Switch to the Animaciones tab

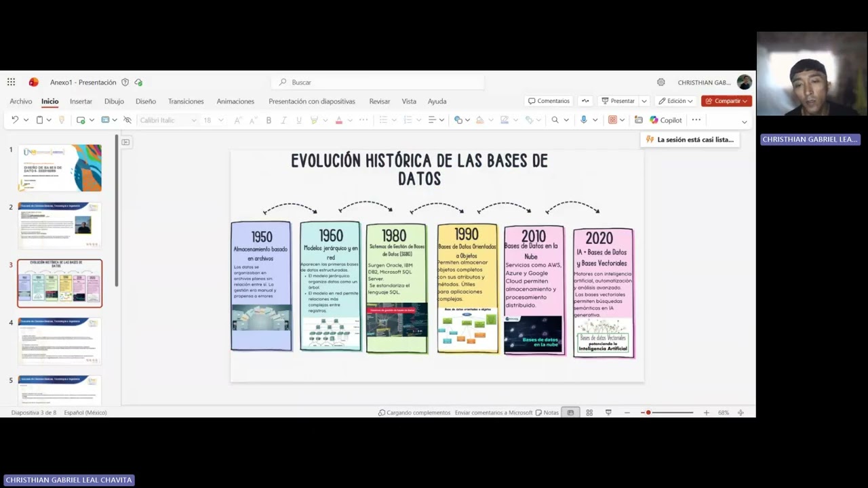pyautogui.click(x=235, y=101)
